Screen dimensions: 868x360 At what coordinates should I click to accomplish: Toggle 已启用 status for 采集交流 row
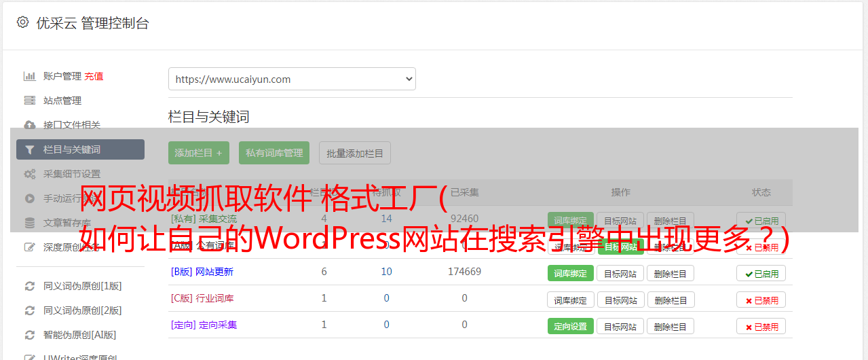(761, 220)
